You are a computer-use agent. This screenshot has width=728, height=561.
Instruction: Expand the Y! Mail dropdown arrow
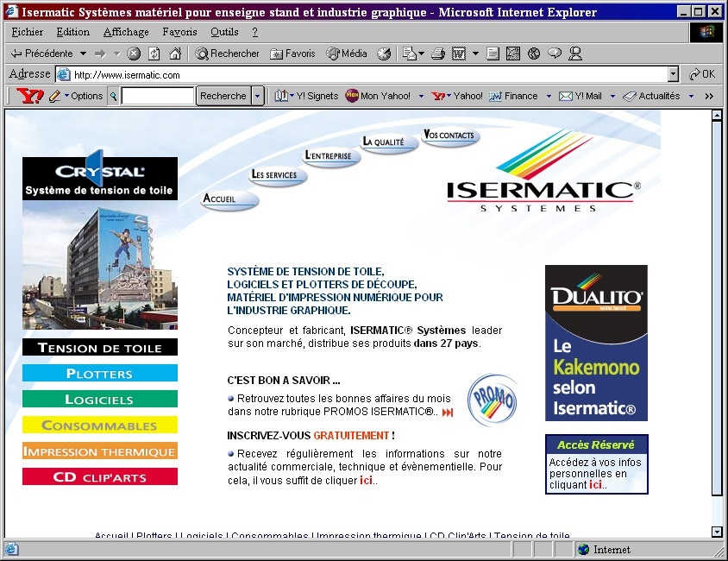[612, 96]
